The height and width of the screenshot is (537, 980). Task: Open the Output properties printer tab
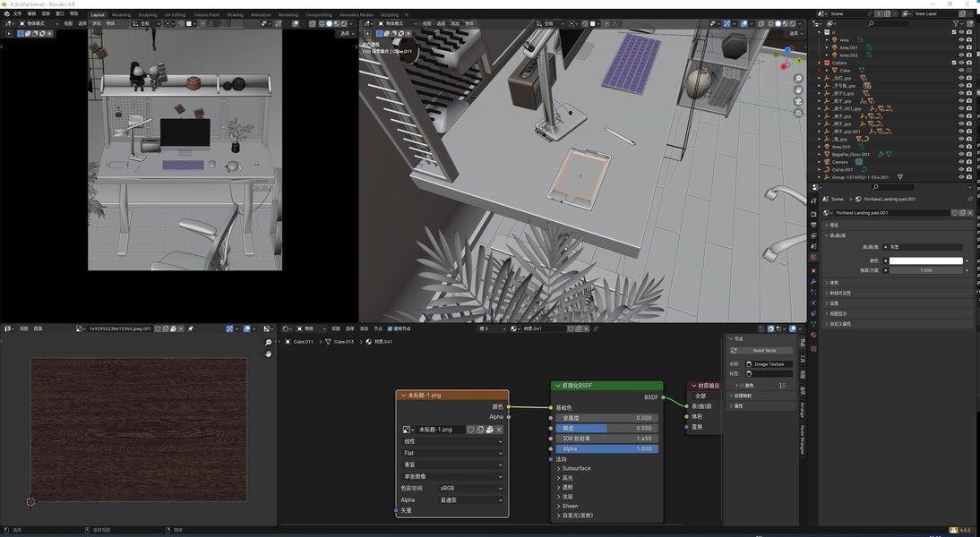click(x=813, y=225)
